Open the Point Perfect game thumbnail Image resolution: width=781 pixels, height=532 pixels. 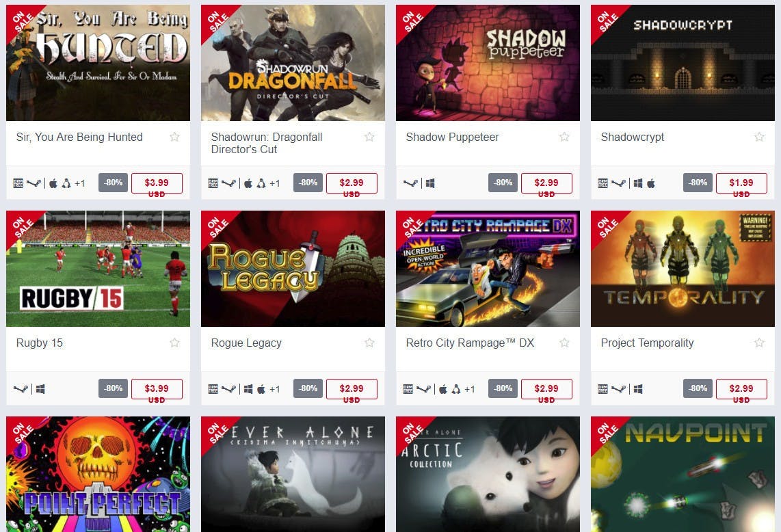98,474
